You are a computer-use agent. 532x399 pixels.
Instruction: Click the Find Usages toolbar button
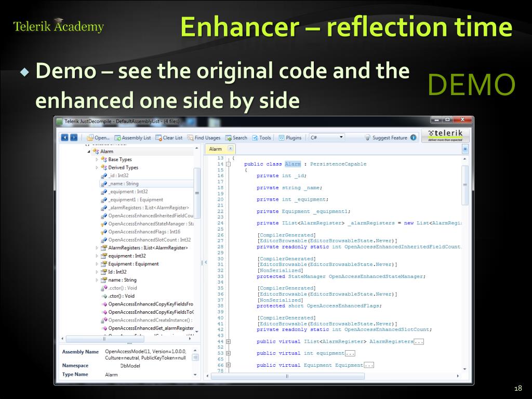pyautogui.click(x=204, y=138)
